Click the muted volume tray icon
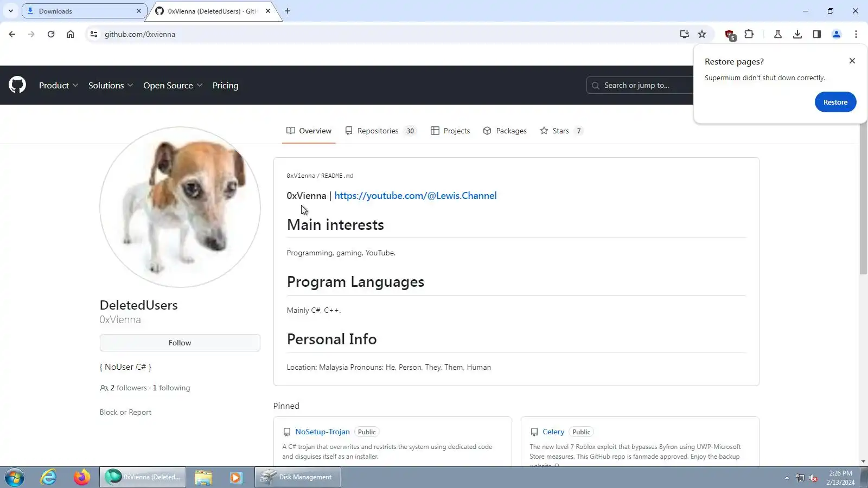Screen dimensions: 868x488 [813, 478]
